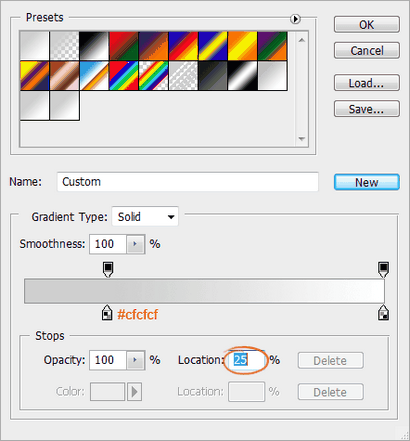Select the left opacity stop above gradient bar
Viewport: 410px width, 441px height.
click(108, 269)
